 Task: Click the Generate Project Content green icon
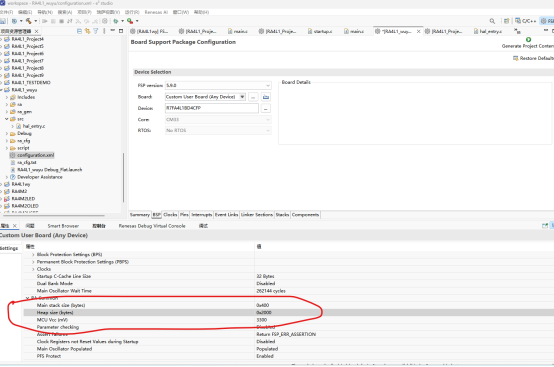coord(528,40)
